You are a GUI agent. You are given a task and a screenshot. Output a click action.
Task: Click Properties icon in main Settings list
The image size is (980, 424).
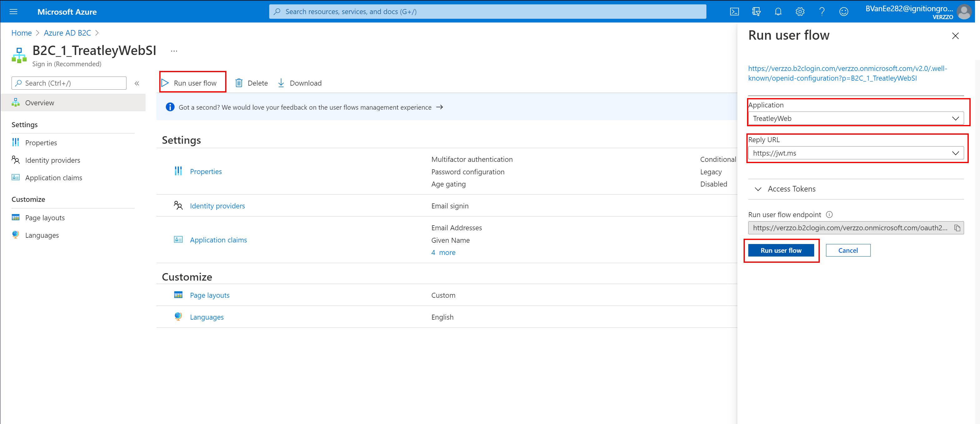point(178,171)
